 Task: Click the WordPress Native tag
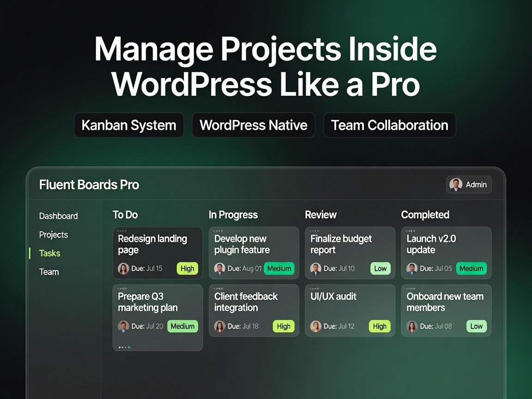click(x=254, y=125)
